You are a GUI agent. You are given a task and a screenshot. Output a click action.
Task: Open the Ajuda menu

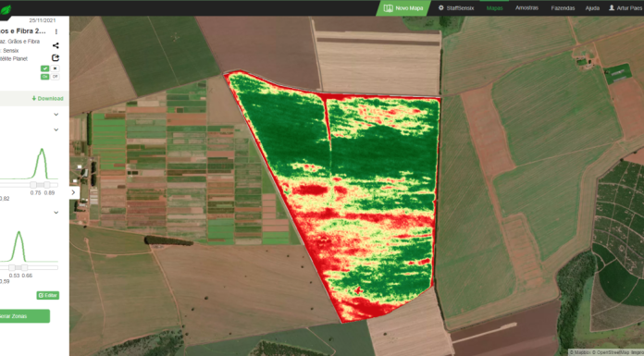pos(592,7)
